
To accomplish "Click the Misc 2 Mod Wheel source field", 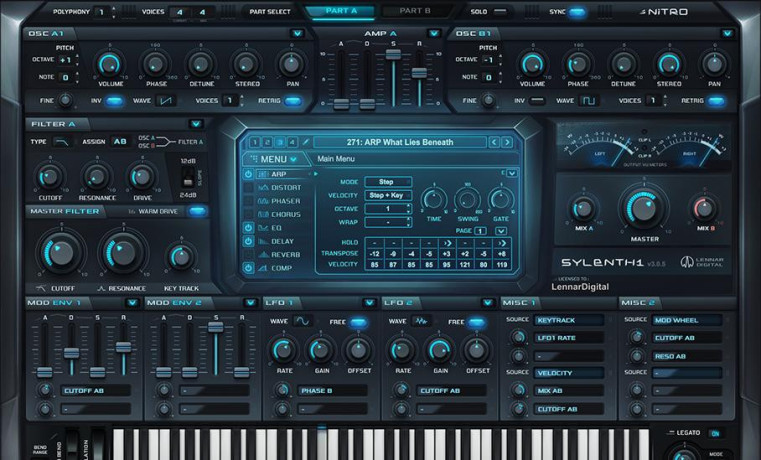I will (687, 320).
